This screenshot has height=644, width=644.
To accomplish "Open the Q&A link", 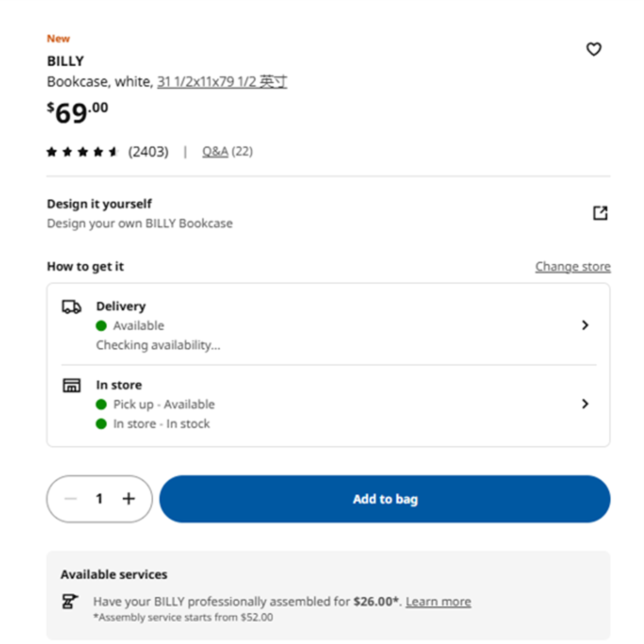I will coord(215,152).
